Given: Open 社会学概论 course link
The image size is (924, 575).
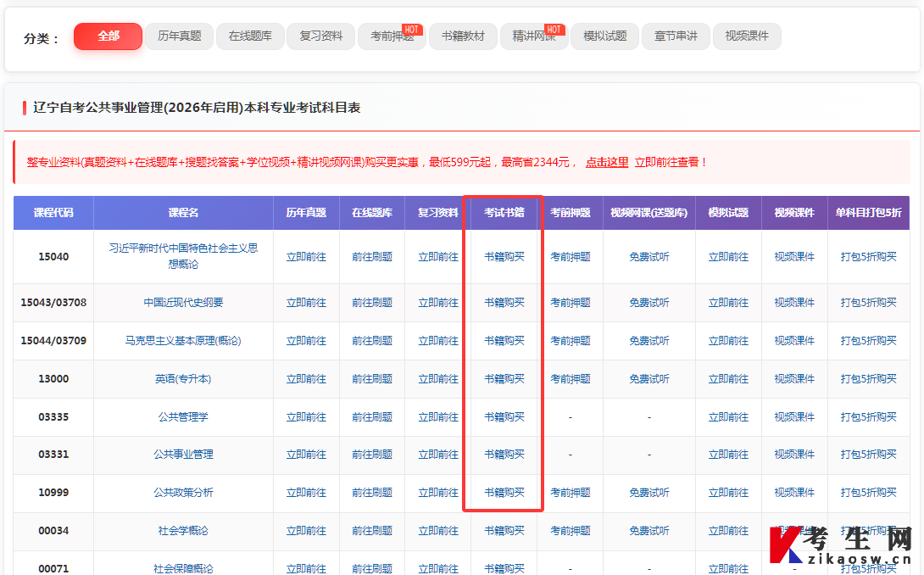Looking at the screenshot, I should [183, 531].
